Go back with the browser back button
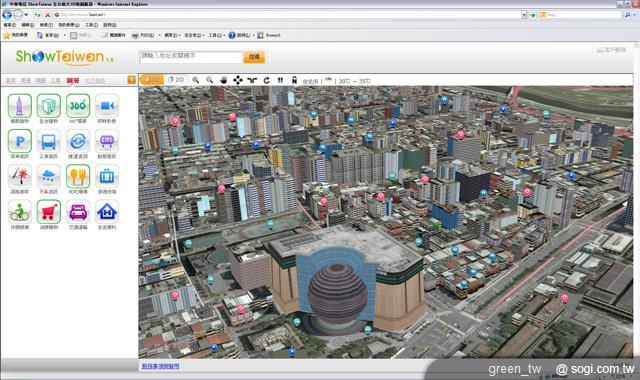 [x=7, y=15]
